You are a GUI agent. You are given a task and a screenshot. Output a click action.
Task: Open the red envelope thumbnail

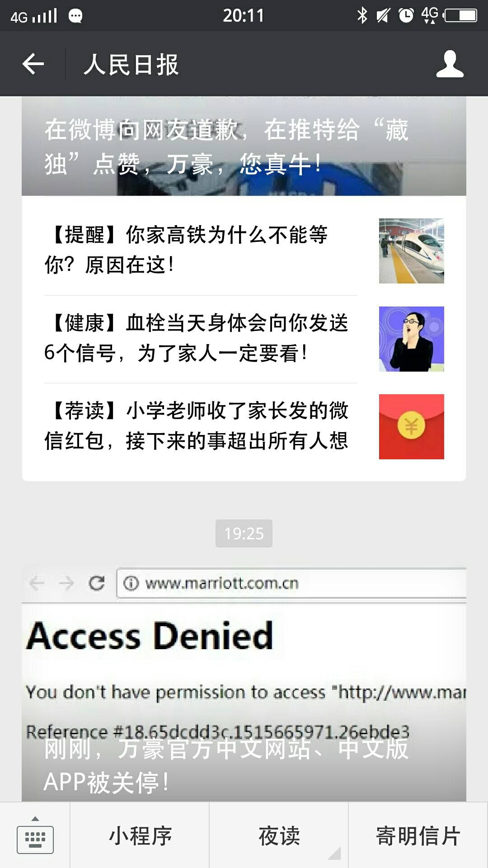[411, 427]
